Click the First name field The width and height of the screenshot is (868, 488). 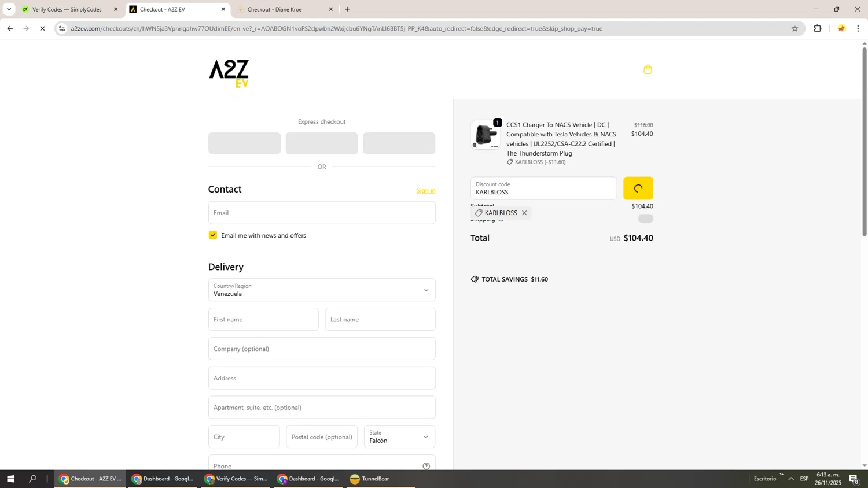point(263,319)
